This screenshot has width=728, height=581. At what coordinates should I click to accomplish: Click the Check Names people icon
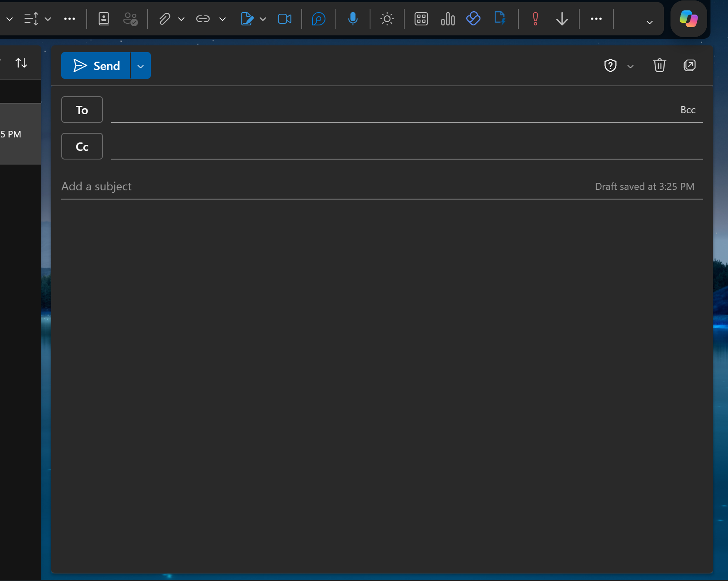(130, 19)
